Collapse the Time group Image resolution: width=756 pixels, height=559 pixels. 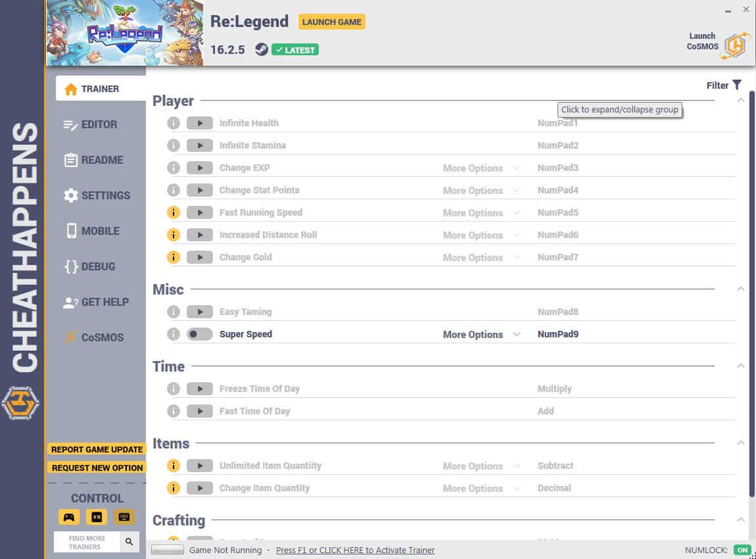click(x=741, y=366)
